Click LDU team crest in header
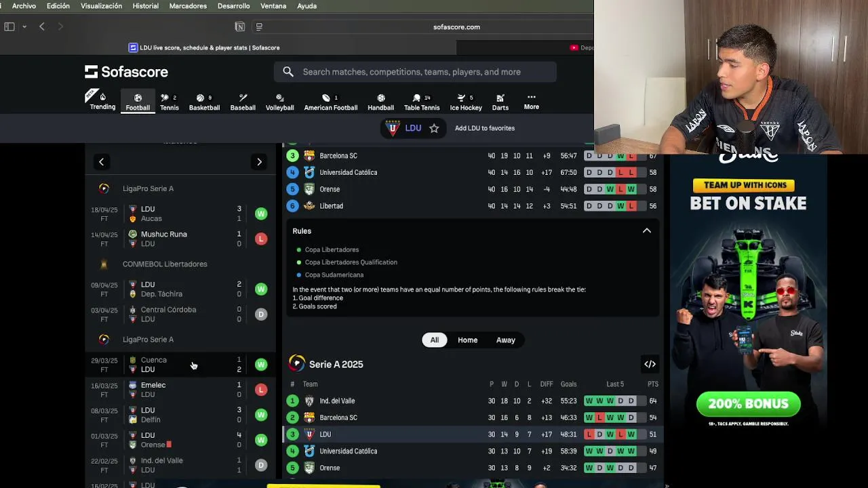Image resolution: width=868 pixels, height=488 pixels. (x=393, y=128)
